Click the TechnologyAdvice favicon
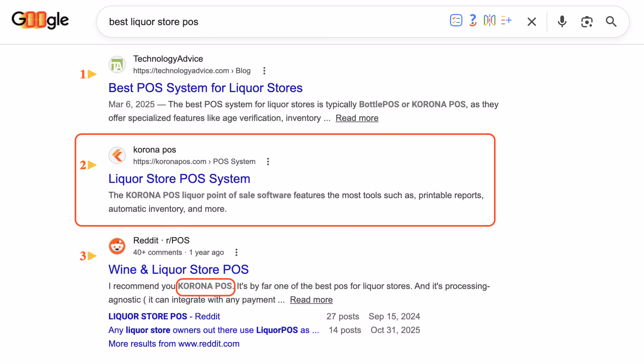 [117, 65]
